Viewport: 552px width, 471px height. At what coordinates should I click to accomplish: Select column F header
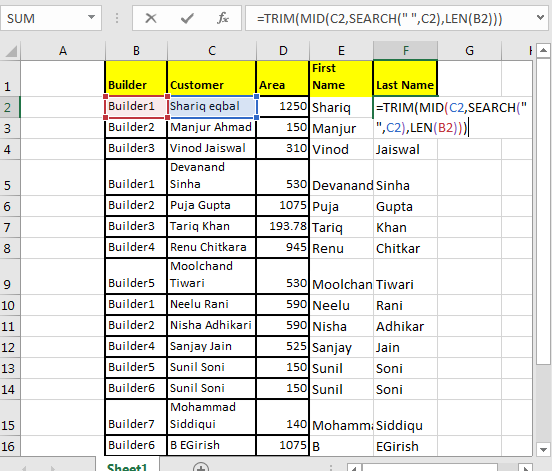point(406,51)
